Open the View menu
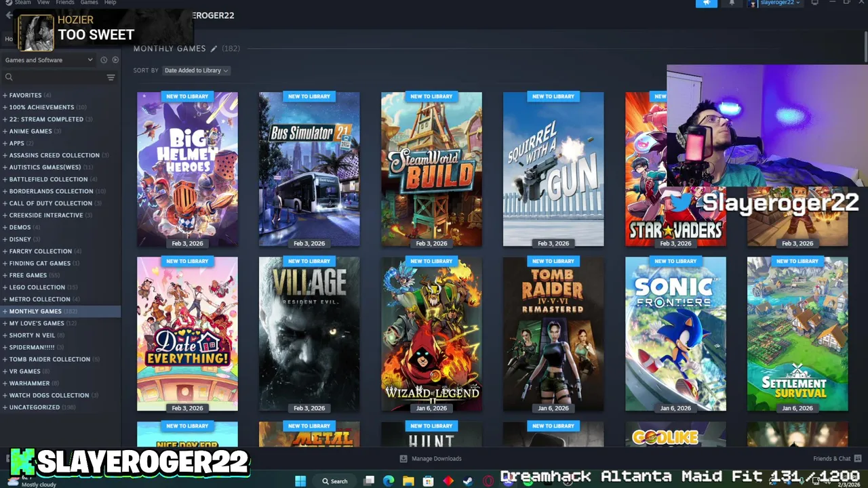868x488 pixels. coord(43,3)
